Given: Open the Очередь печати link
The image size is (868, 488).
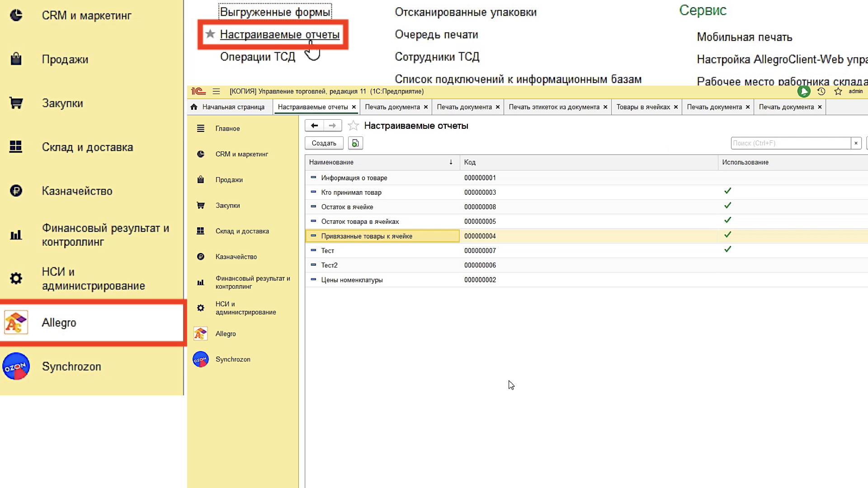Looking at the screenshot, I should click(x=436, y=34).
